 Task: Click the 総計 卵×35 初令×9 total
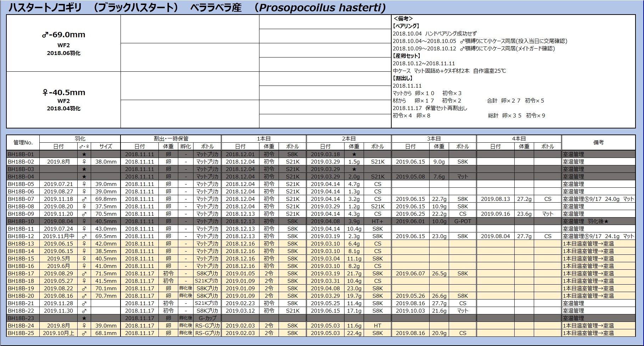[x=516, y=115]
